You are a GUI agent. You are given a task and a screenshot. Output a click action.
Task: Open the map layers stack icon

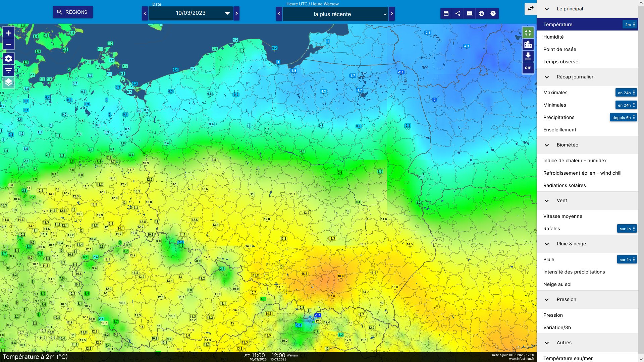tap(9, 82)
